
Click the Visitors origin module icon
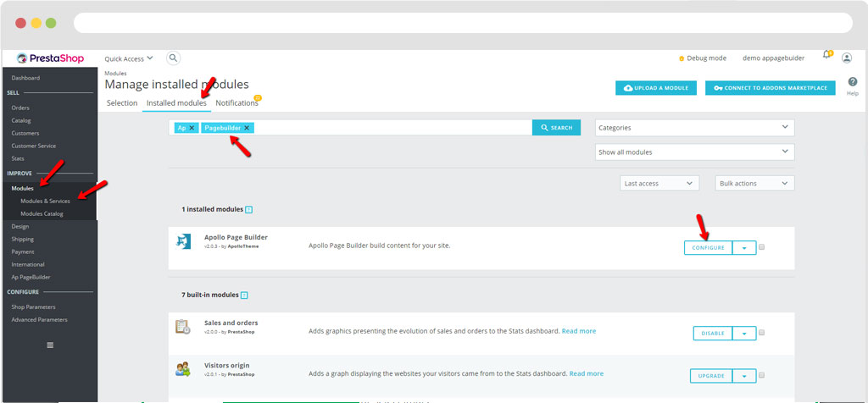tap(183, 369)
